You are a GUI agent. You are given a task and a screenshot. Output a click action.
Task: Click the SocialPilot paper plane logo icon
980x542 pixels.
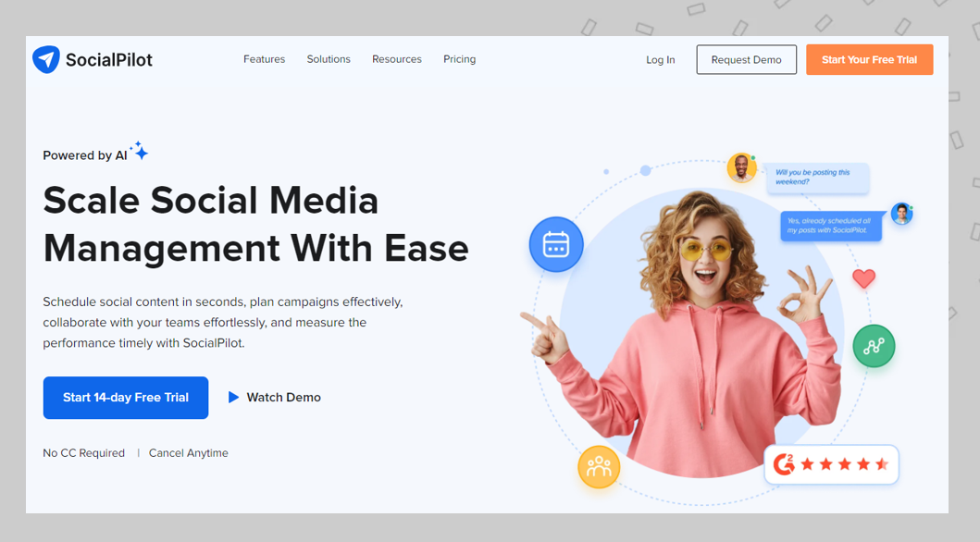pos(46,59)
